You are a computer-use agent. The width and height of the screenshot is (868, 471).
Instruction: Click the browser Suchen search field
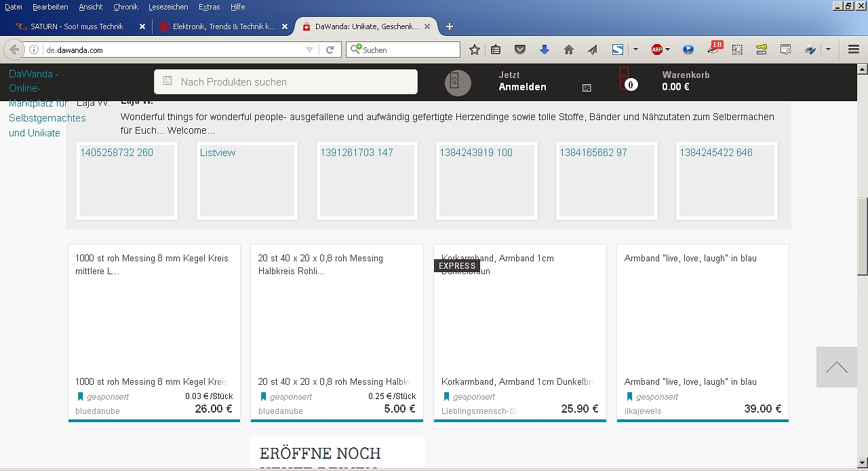[x=403, y=50]
